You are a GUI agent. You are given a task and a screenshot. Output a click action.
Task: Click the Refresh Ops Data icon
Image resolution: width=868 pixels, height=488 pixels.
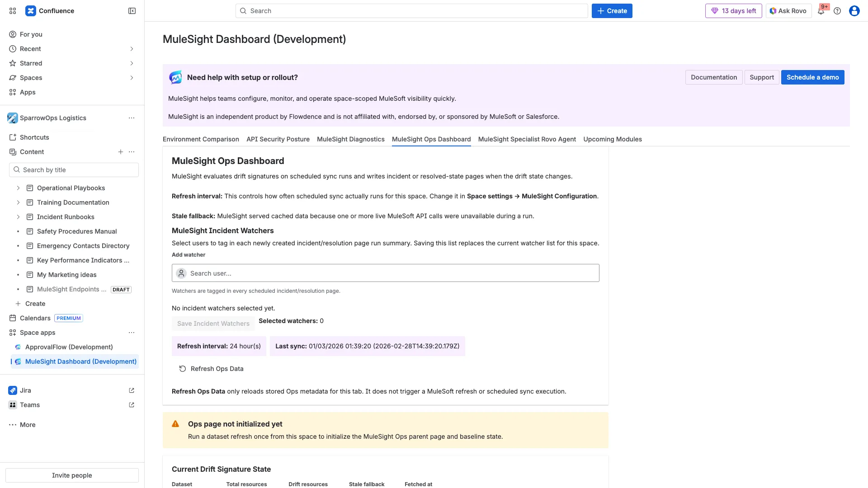pyautogui.click(x=182, y=368)
